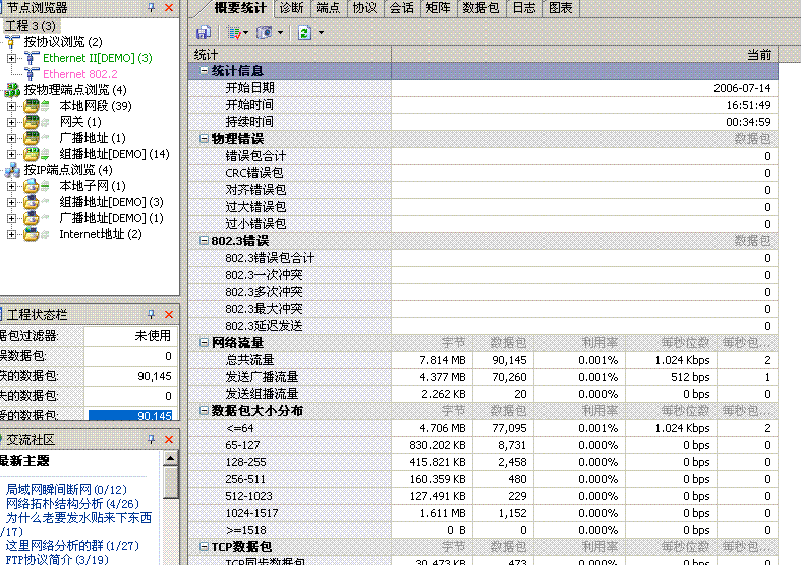
Task: Click the refresh icon in the toolbar
Action: click(302, 33)
